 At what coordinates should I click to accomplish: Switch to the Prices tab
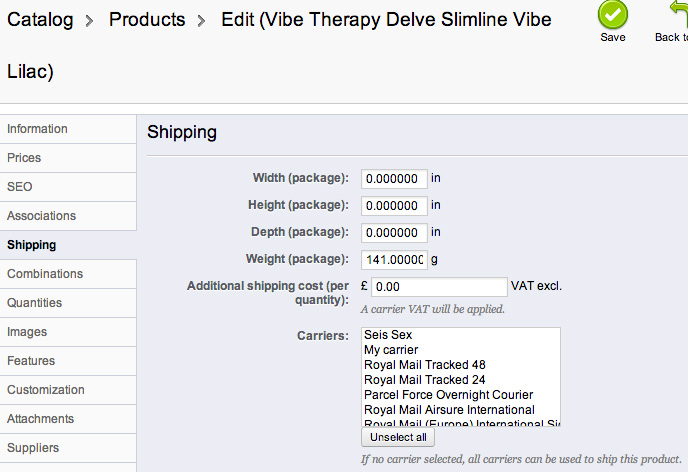[24, 158]
